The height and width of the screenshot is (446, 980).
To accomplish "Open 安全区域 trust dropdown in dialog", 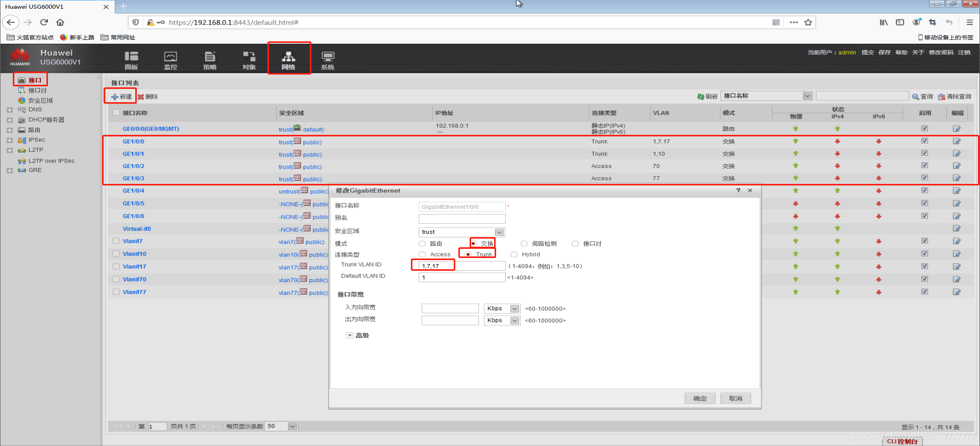I will pos(499,232).
